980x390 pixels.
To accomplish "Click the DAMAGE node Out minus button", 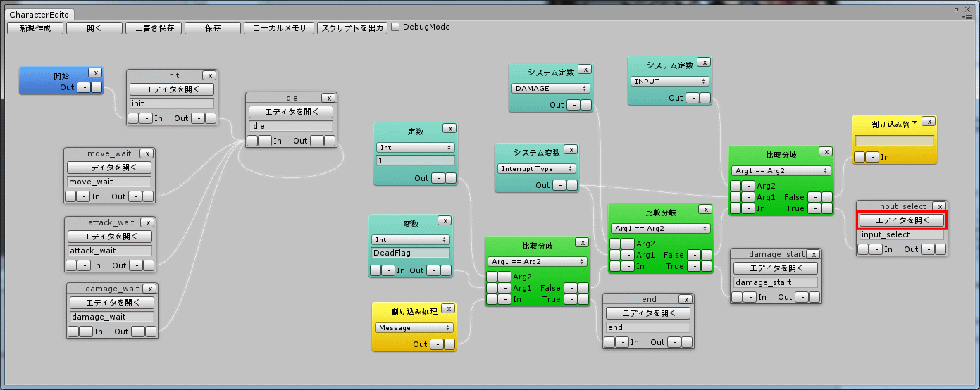I will pyautogui.click(x=573, y=105).
